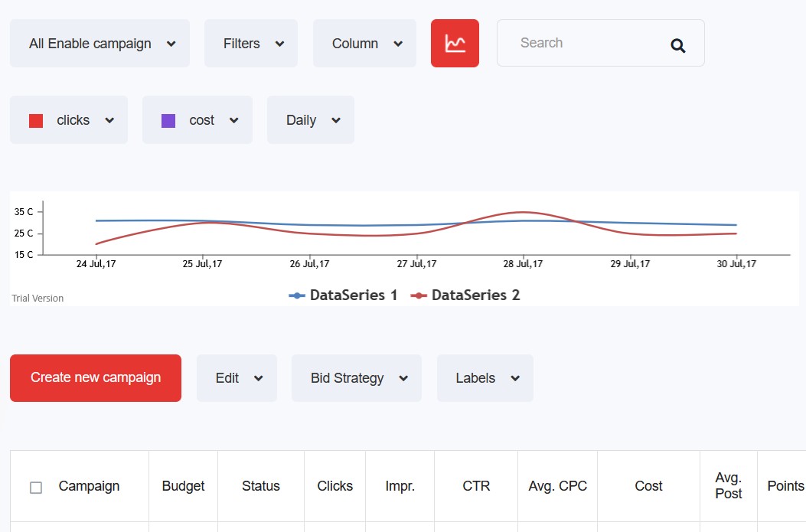Viewport: 806px width, 532px height.
Task: Toggle DataSeries 1 in chart legend
Action: point(344,295)
